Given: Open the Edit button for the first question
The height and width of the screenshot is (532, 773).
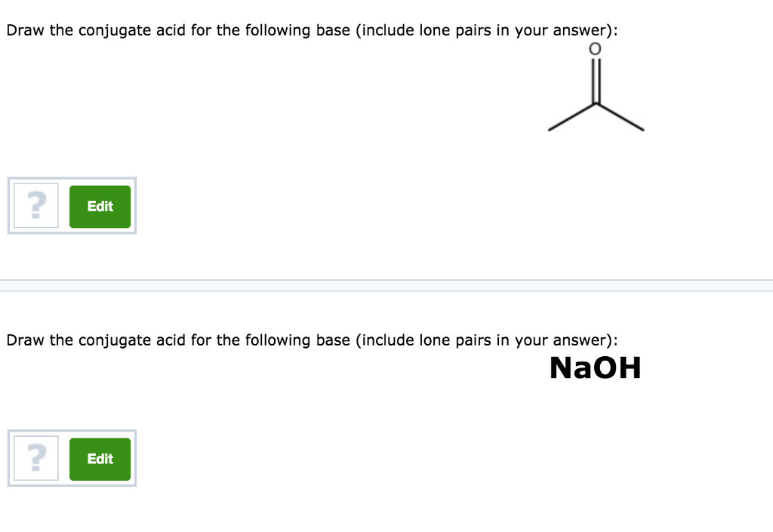Looking at the screenshot, I should (100, 205).
